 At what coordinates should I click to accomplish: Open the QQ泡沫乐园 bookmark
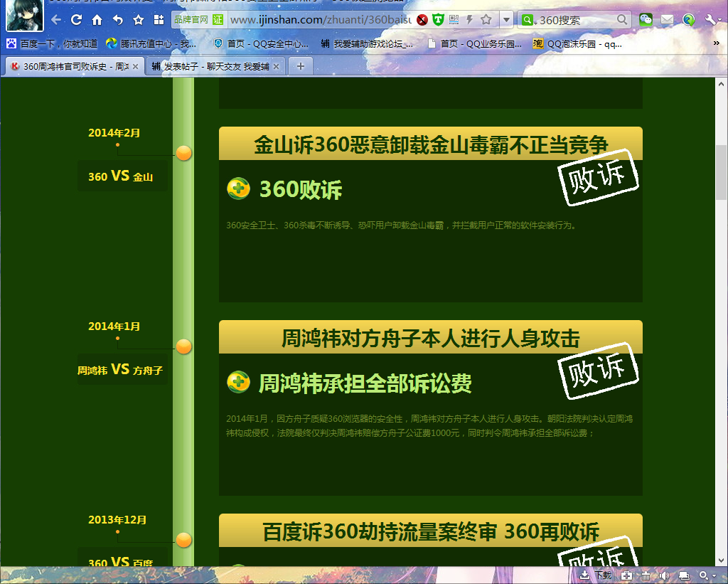[x=577, y=43]
